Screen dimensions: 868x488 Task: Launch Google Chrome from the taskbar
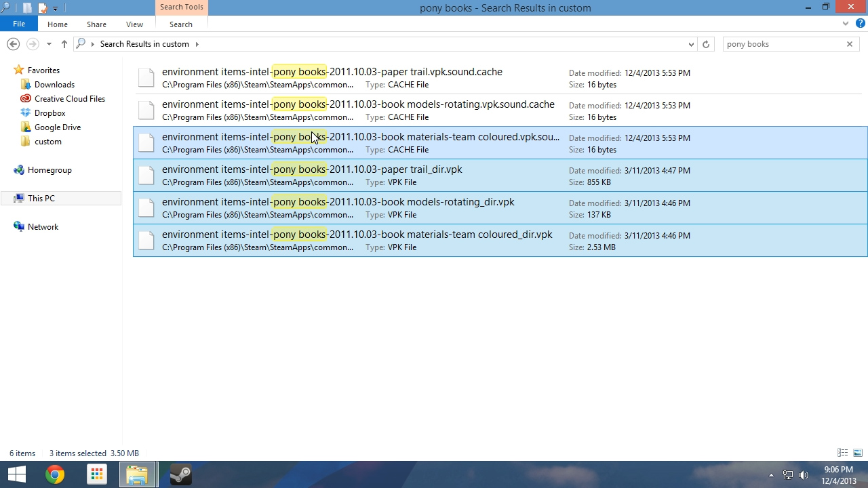coord(55,474)
